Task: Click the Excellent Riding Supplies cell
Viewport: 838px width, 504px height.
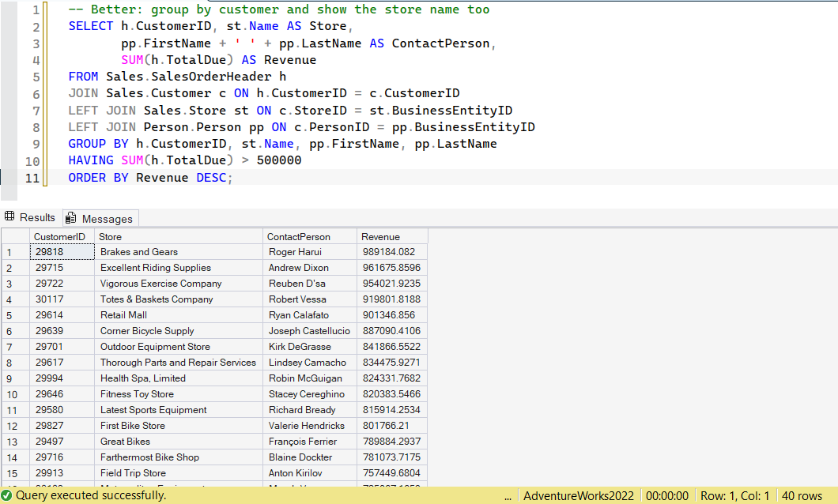Action: [x=179, y=268]
